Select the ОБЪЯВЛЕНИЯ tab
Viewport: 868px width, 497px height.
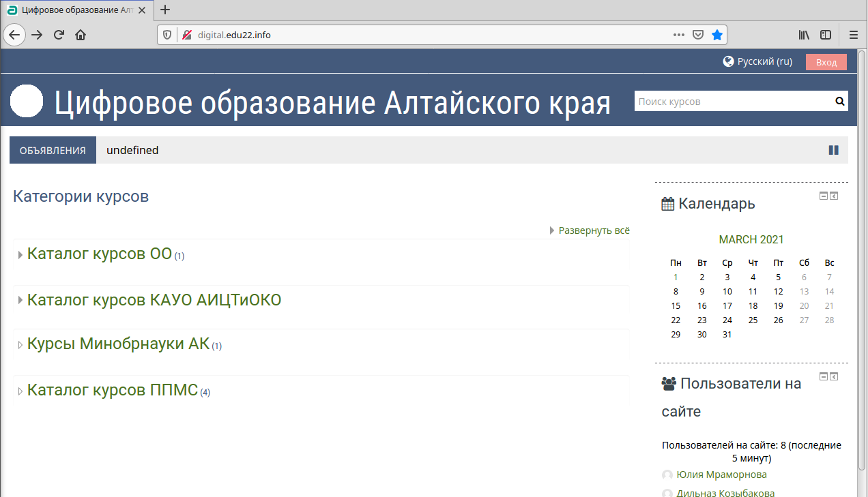pos(53,150)
